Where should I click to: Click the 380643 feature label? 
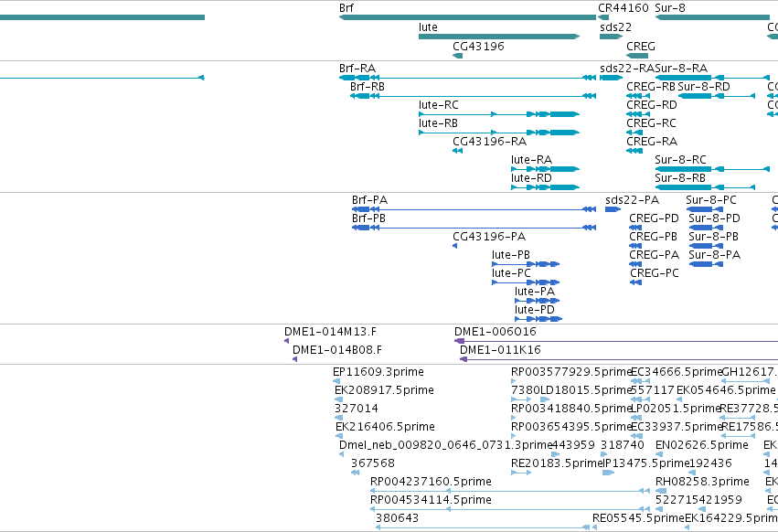[397, 518]
